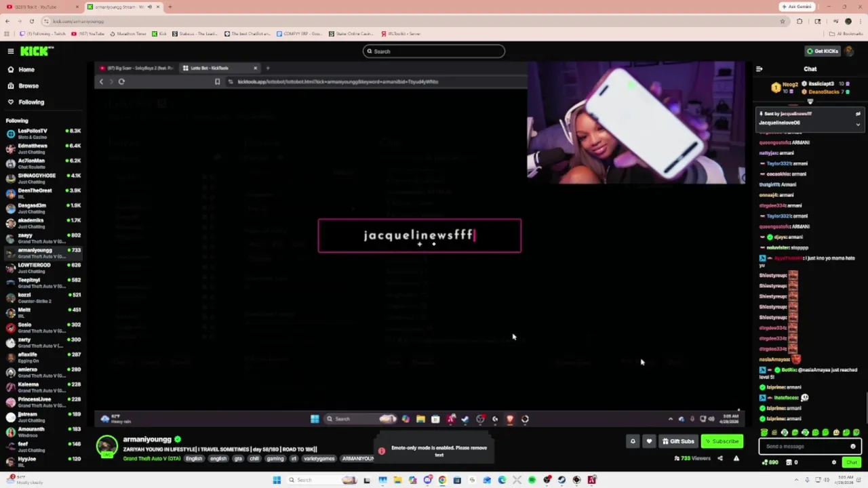
Task: Select feef in the Following list
Action: coord(43,447)
